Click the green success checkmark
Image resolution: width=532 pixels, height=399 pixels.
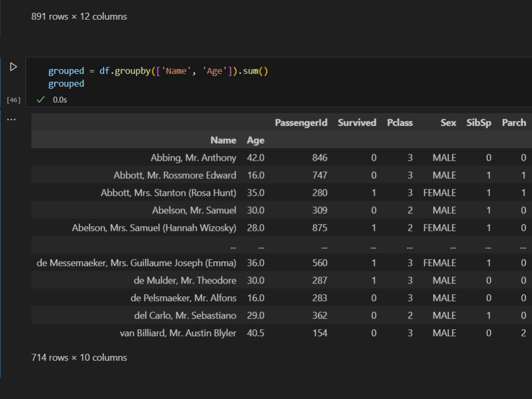click(41, 99)
